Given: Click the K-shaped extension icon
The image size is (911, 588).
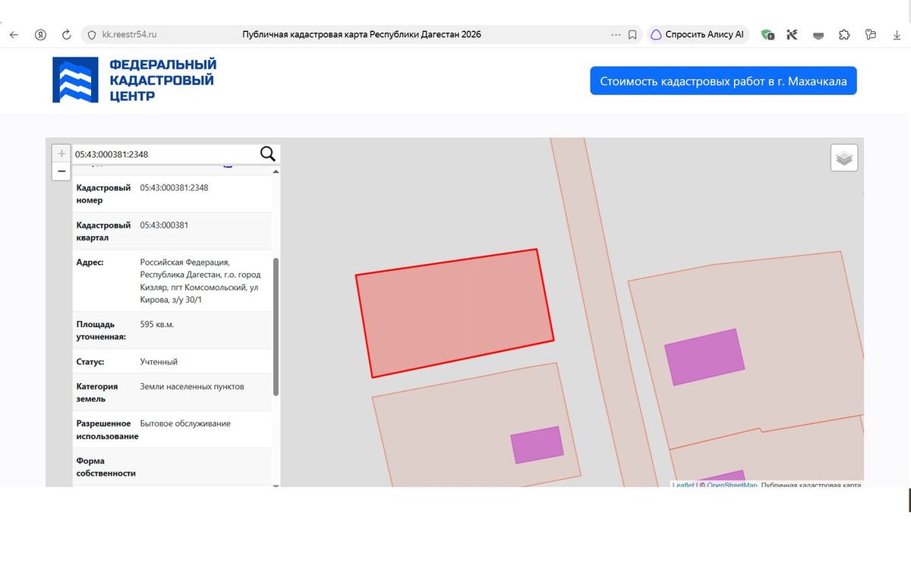Looking at the screenshot, I should (x=792, y=34).
